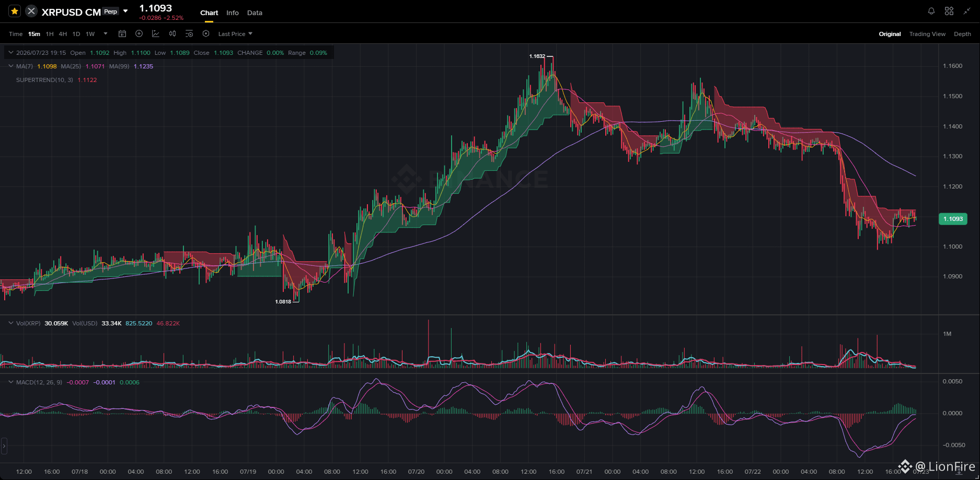
Task: Click the 1M volume axis label
Action: pos(947,334)
